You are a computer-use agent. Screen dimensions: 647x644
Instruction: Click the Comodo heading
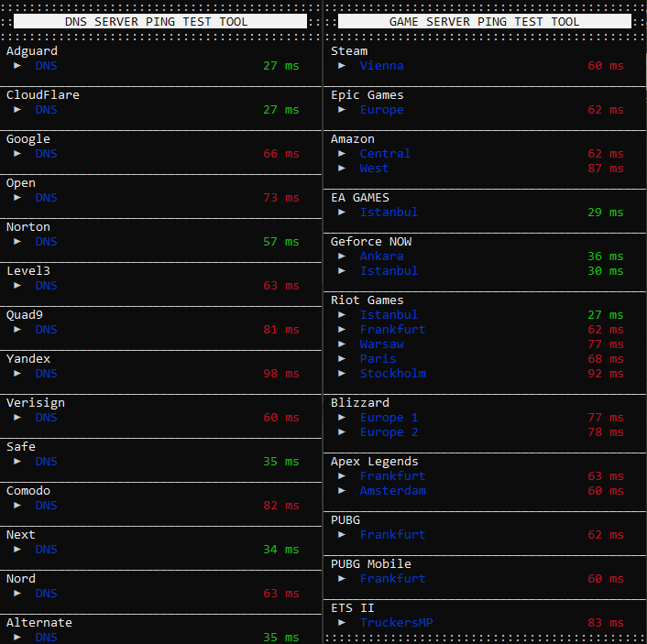(x=28, y=490)
